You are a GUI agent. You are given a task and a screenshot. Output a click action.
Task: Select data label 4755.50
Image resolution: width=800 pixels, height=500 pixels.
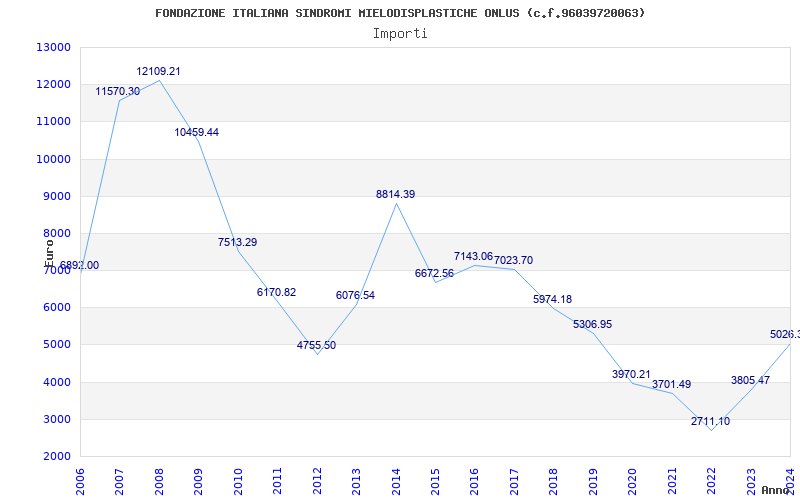316,345
